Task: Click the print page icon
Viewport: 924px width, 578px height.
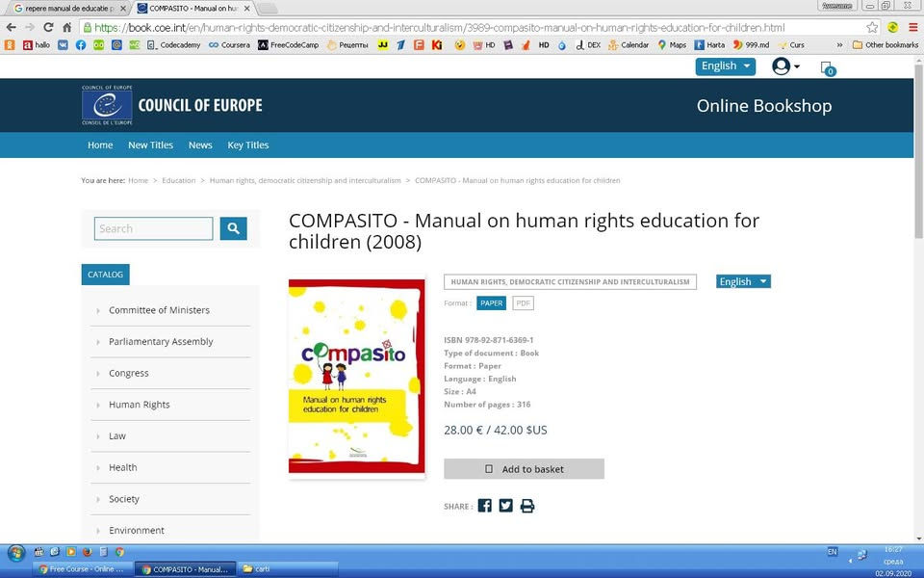Action: (x=526, y=506)
